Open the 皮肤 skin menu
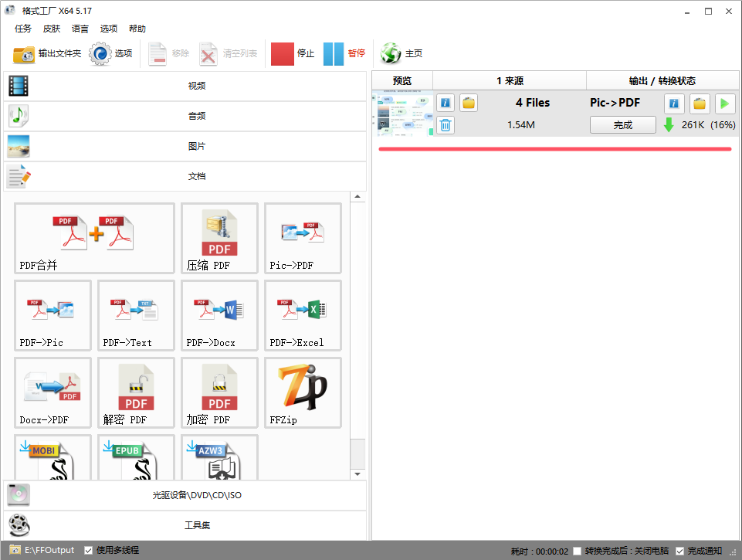 point(52,29)
